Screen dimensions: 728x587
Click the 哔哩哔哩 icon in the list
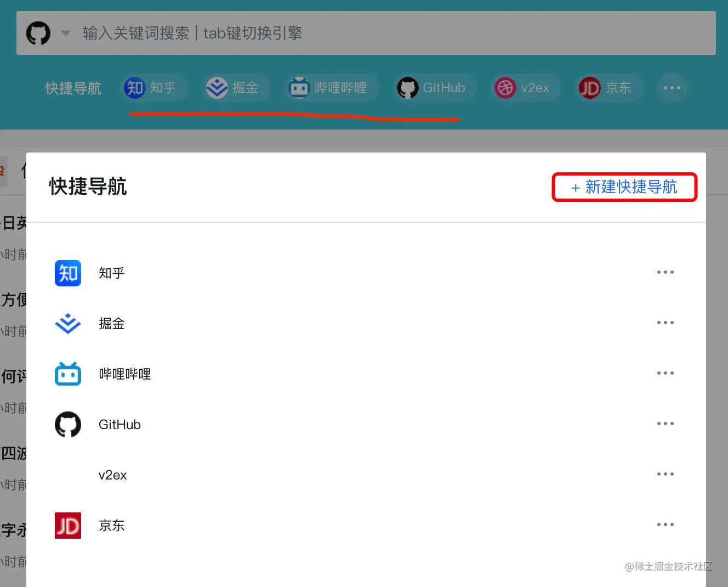click(x=68, y=374)
